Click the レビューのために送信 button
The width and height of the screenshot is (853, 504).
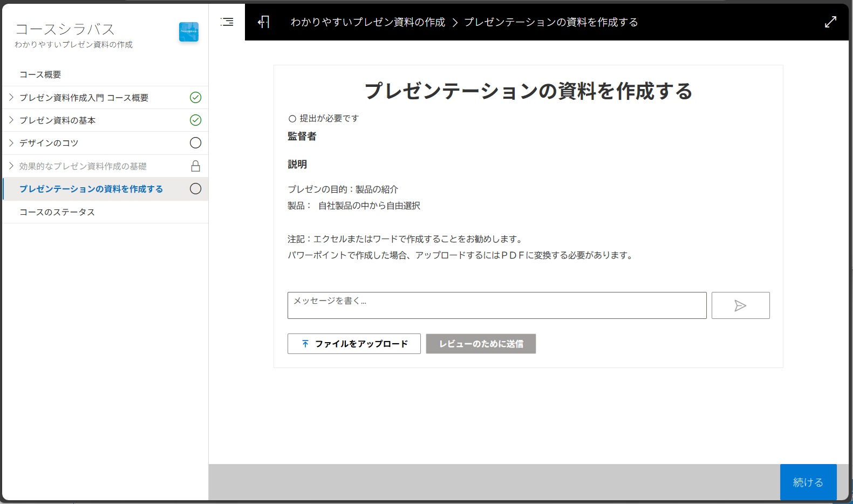pyautogui.click(x=481, y=344)
